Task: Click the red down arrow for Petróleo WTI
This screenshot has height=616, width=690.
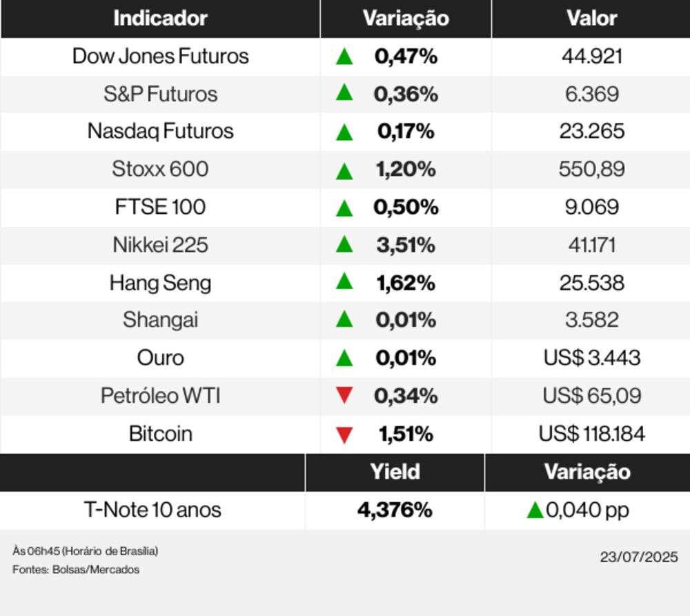Action: point(344,396)
